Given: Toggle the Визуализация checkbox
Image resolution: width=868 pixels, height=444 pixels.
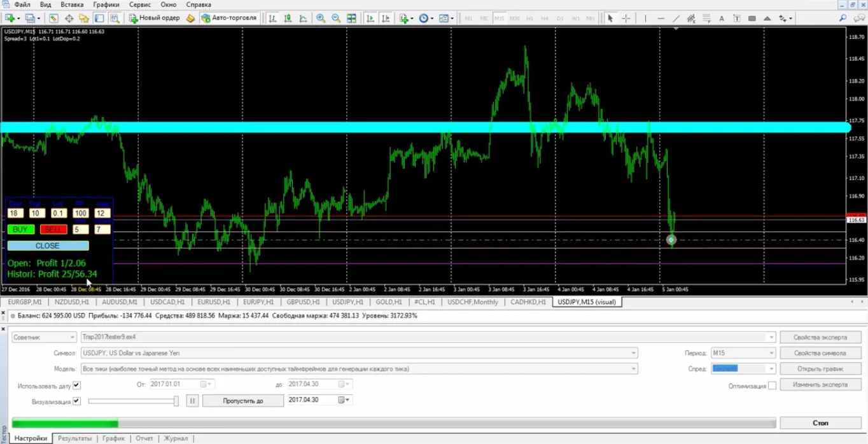Looking at the screenshot, I should [x=77, y=401].
